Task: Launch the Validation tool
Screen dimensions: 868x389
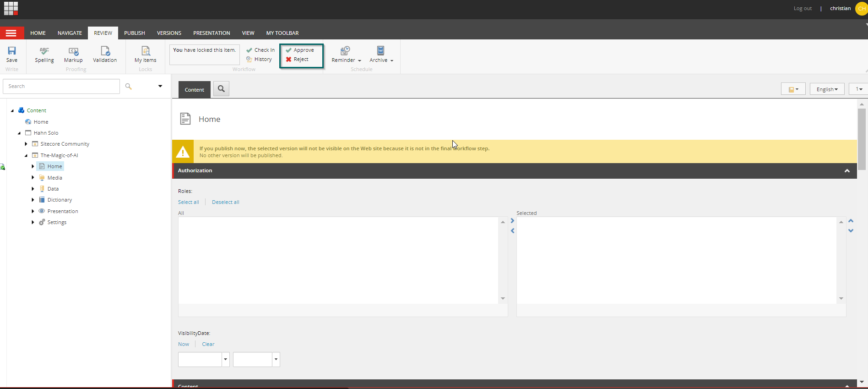Action: pyautogui.click(x=105, y=54)
